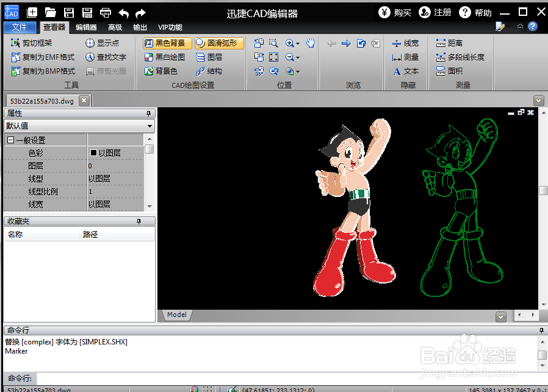Click the drawing area vertical scrollbar thumb
This screenshot has height=392, width=548.
click(544, 191)
